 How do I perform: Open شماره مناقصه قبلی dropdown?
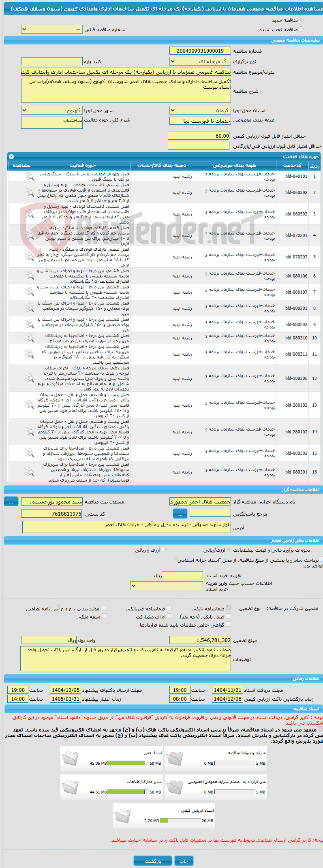click(x=51, y=30)
